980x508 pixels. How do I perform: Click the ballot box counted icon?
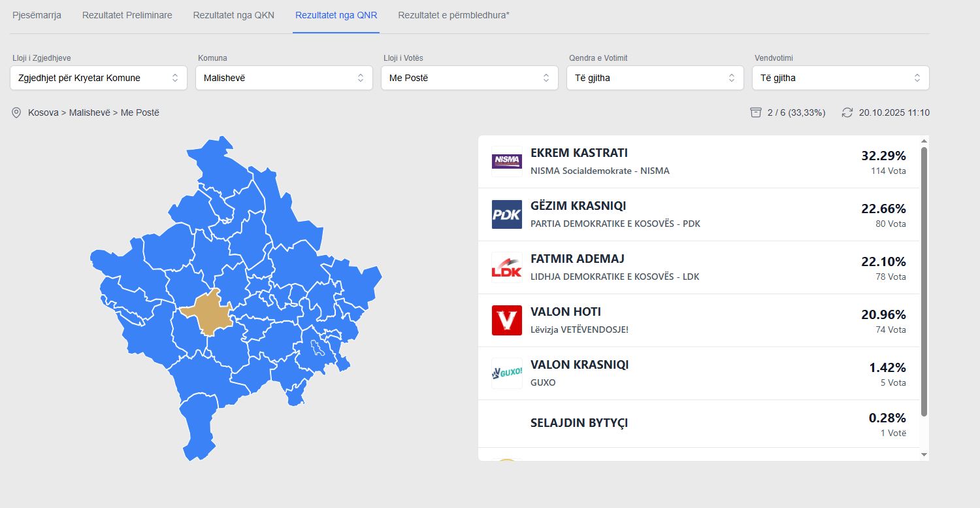(756, 112)
